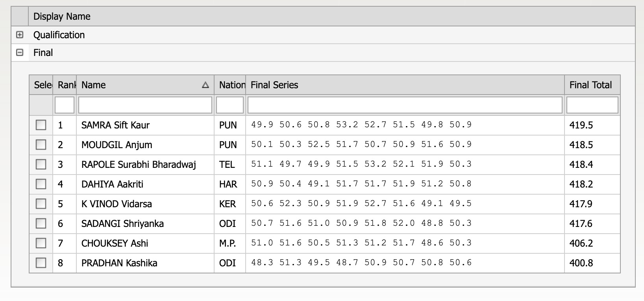Tick the checkbox for MOUDGIL Anjum
644x301 pixels.
[x=41, y=145]
